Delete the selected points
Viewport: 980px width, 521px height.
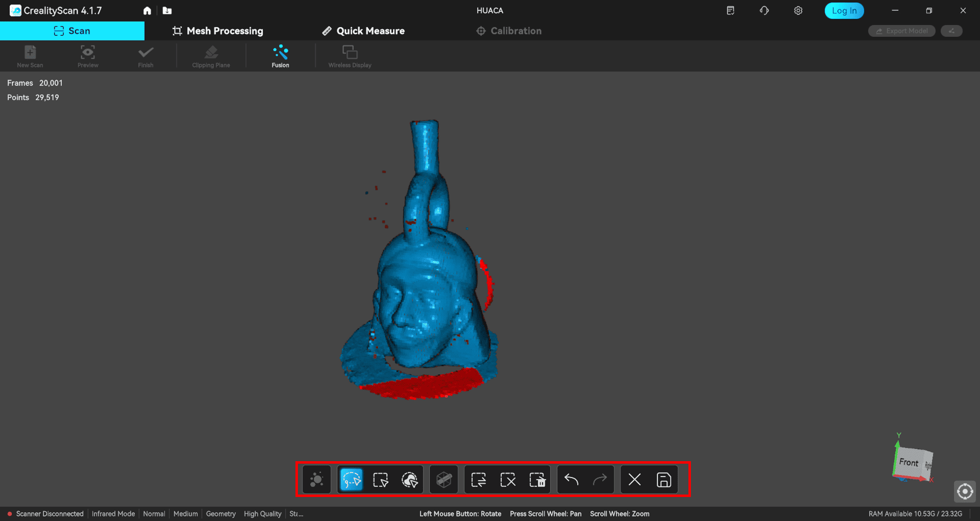538,479
